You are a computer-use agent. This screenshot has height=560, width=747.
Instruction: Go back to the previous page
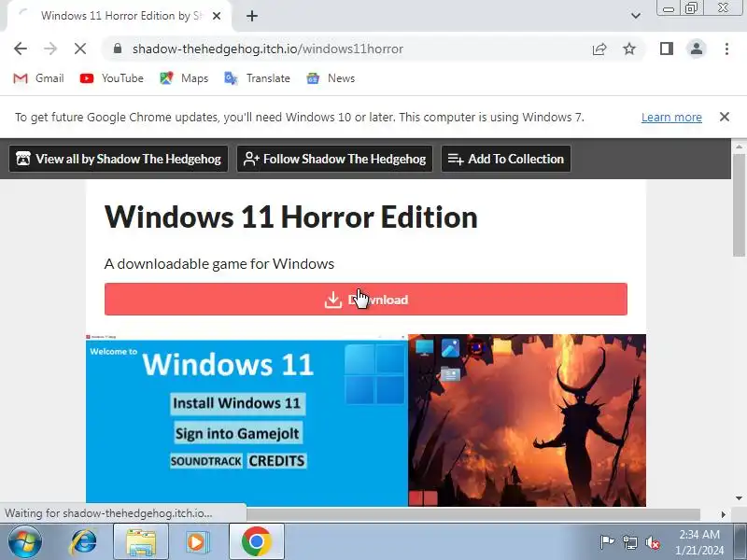(21, 49)
